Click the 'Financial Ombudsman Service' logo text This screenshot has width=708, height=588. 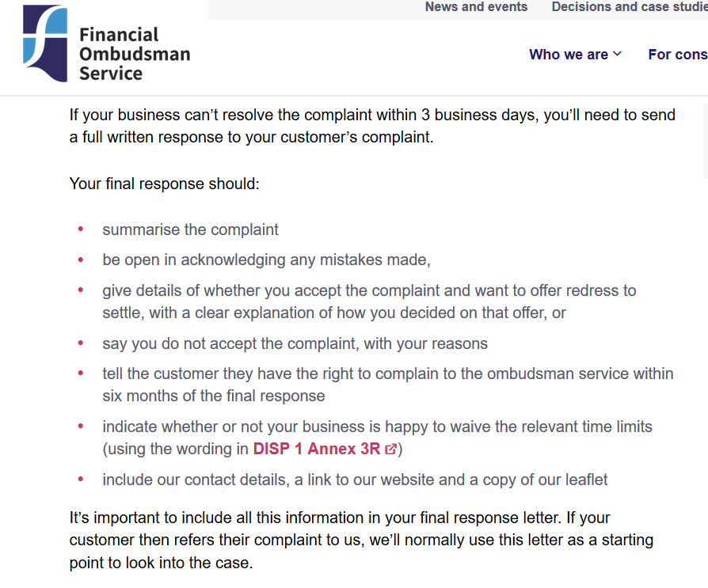point(135,54)
